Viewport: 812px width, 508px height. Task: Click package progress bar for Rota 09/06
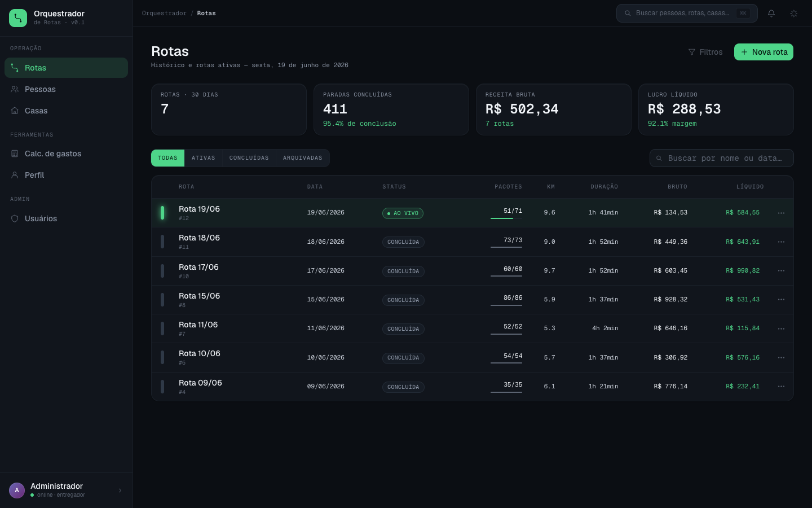[506, 392]
